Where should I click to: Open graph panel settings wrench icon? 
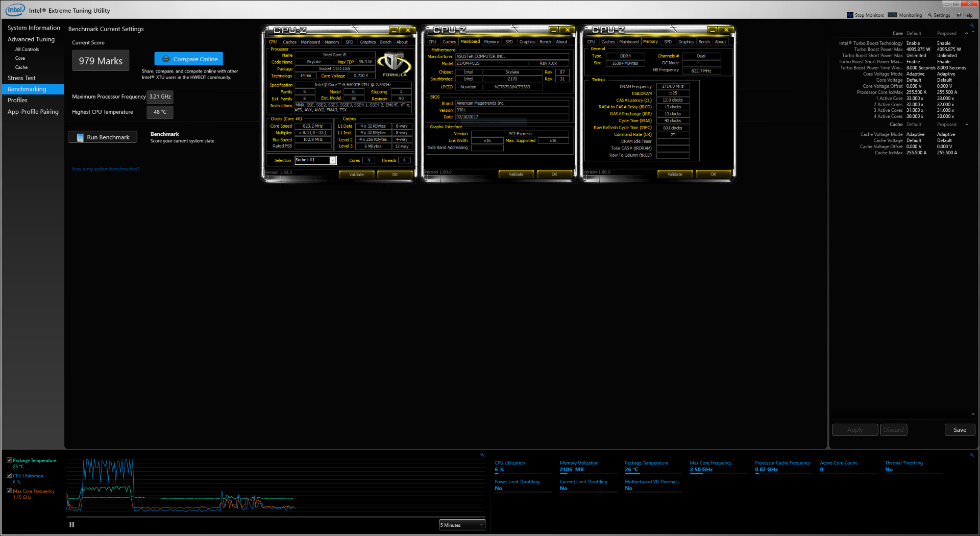tap(482, 454)
